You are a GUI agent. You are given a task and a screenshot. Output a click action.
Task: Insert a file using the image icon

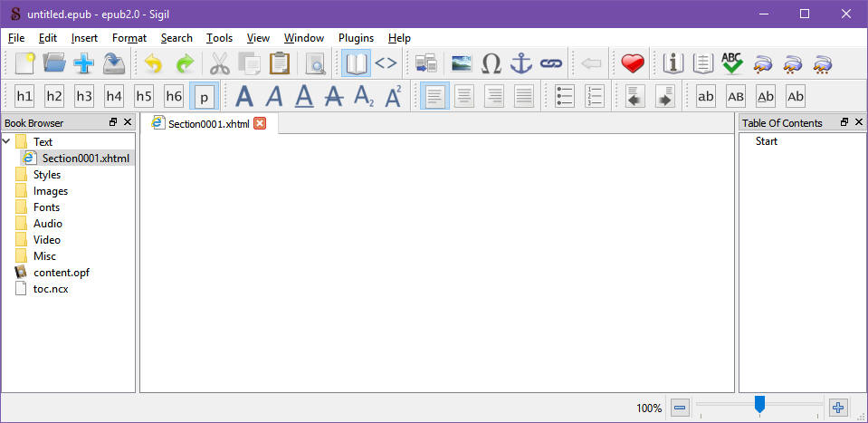point(461,63)
